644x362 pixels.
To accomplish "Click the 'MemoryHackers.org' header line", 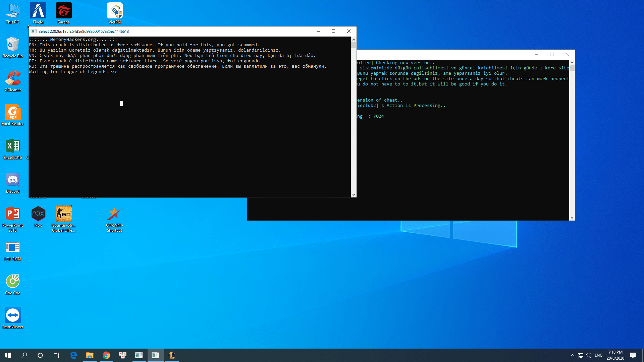I will (73, 40).
